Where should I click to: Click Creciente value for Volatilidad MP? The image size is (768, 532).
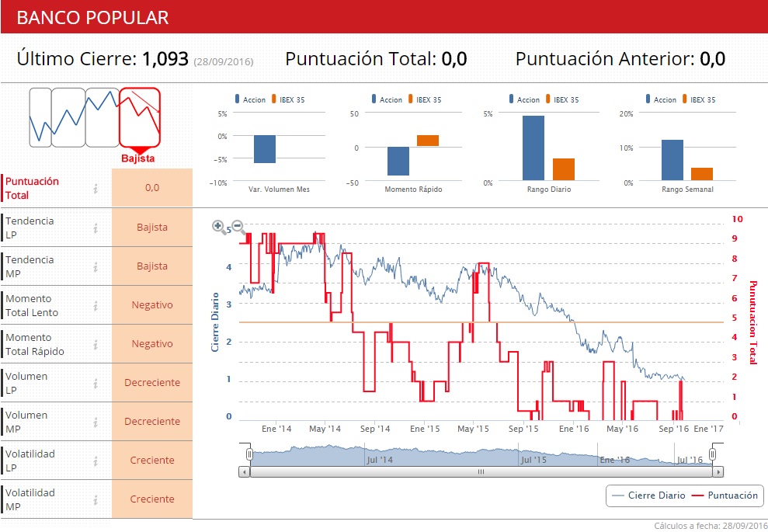152,499
